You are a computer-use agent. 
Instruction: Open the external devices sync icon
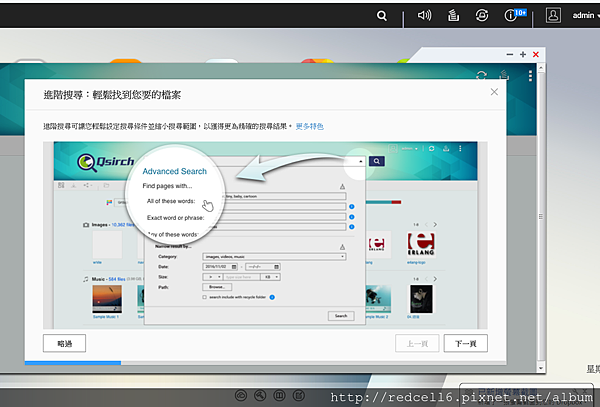[482, 15]
